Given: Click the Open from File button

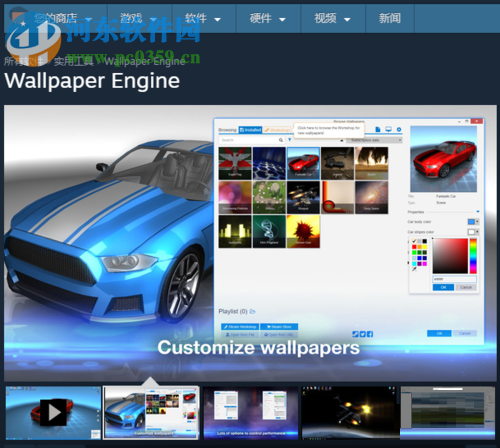Looking at the screenshot, I should point(240,334).
